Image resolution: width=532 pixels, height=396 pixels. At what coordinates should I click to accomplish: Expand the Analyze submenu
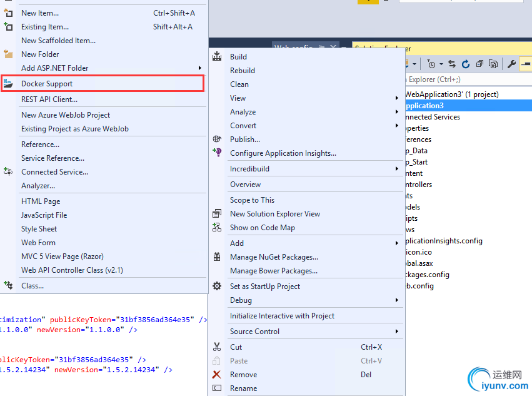396,112
